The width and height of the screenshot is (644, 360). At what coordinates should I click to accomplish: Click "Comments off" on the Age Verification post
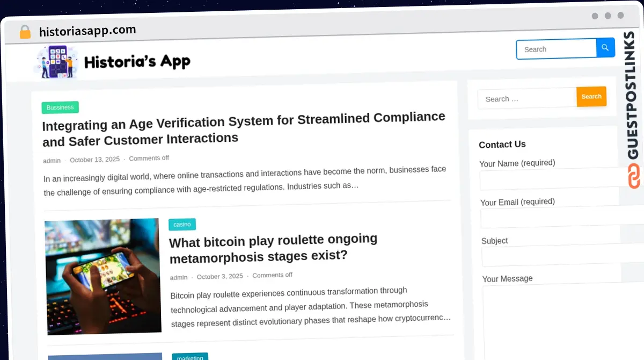pos(149,158)
